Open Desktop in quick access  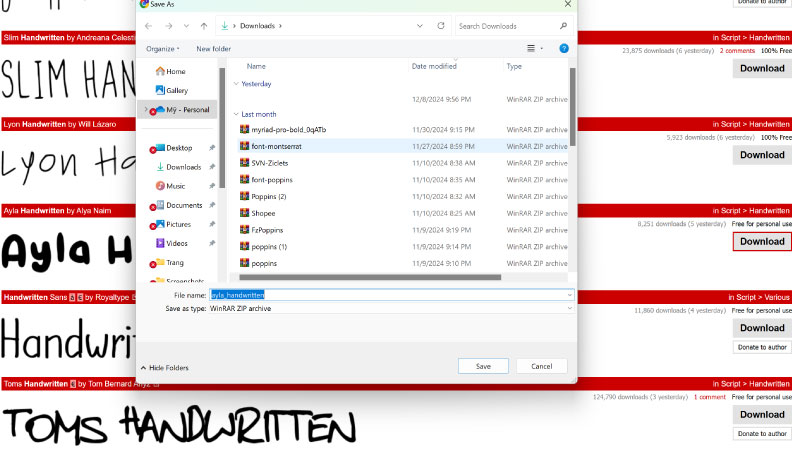173,148
